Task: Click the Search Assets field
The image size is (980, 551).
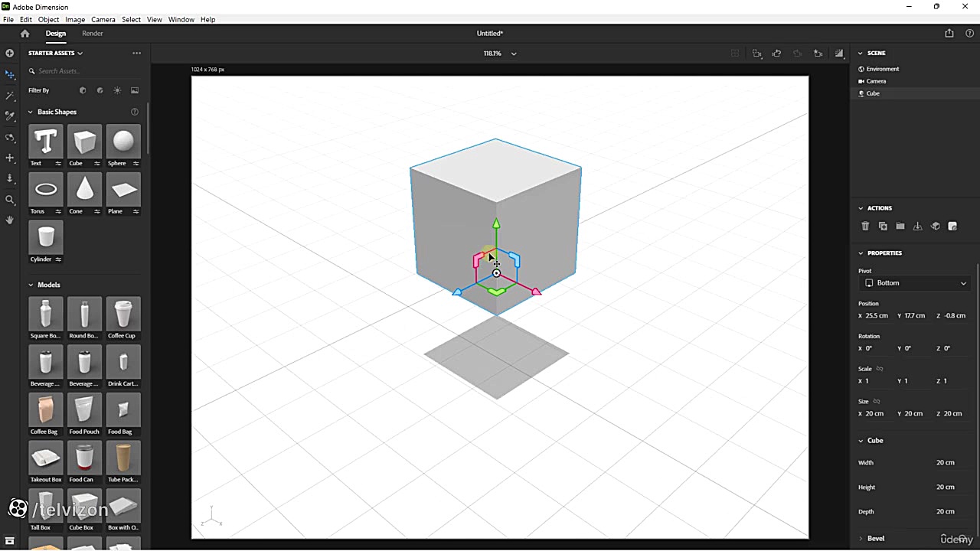Action: click(84, 71)
